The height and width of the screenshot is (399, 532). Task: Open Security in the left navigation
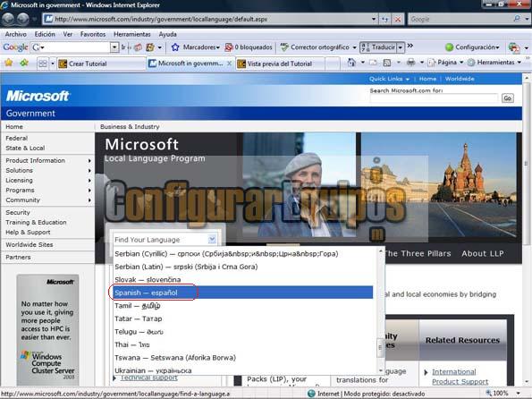coord(18,212)
